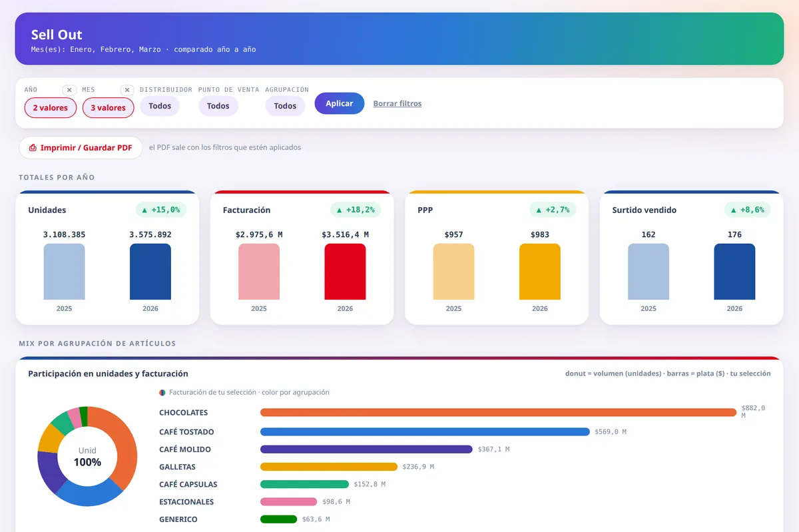Click the $957 PPP value
This screenshot has width=799, height=532.
click(x=453, y=234)
